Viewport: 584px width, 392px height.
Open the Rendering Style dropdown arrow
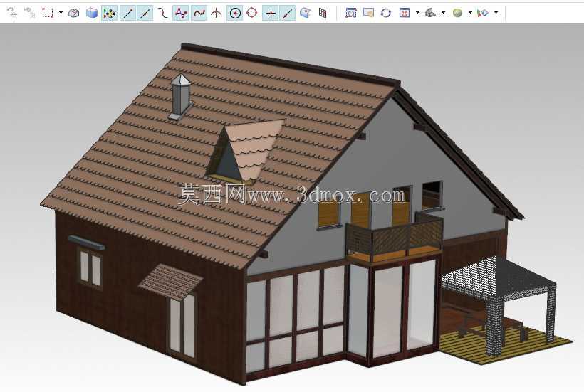pyautogui.click(x=470, y=13)
